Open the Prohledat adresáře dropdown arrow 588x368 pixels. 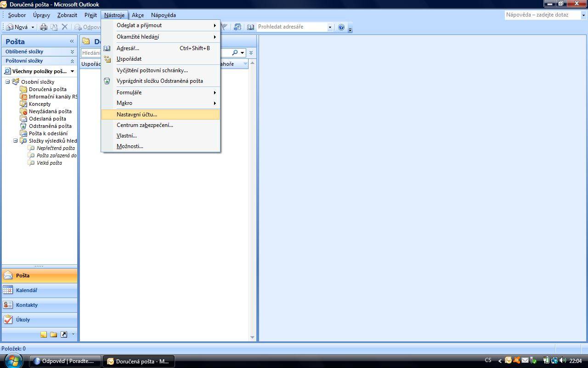pyautogui.click(x=330, y=27)
